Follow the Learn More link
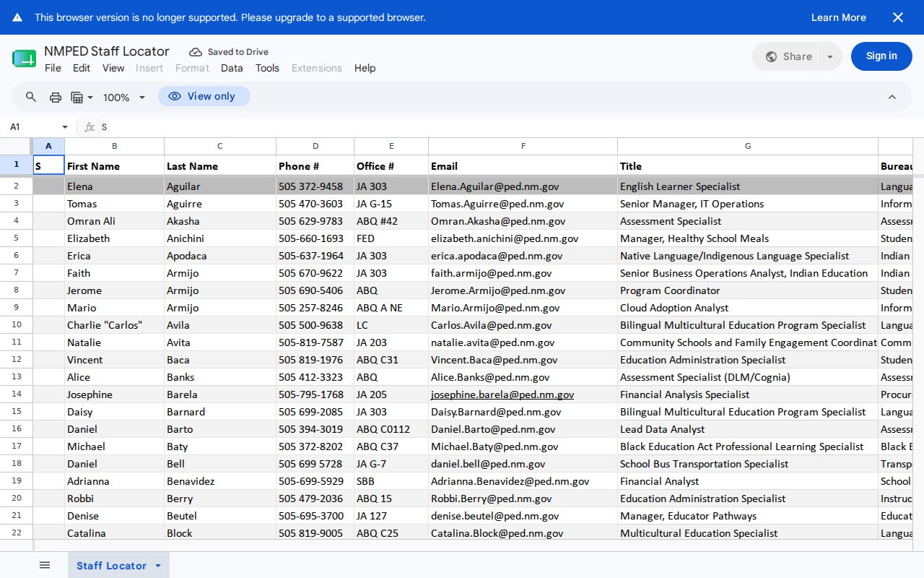The image size is (924, 578). [x=838, y=17]
